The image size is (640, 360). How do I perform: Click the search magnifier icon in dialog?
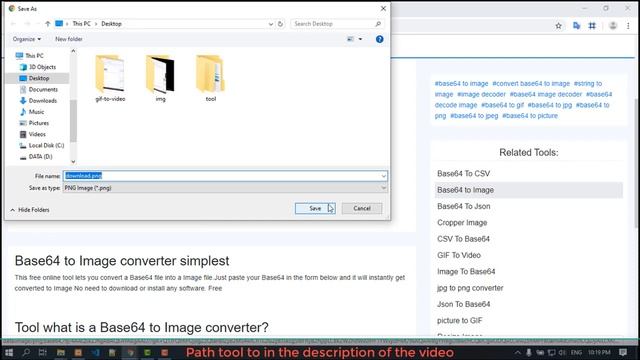(378, 24)
